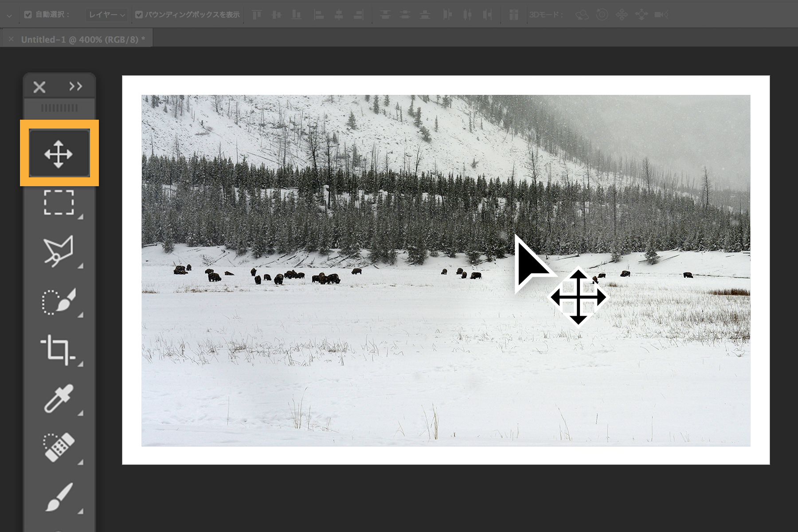
Task: Toggle the 自動選択 checkbox
Action: [x=28, y=15]
